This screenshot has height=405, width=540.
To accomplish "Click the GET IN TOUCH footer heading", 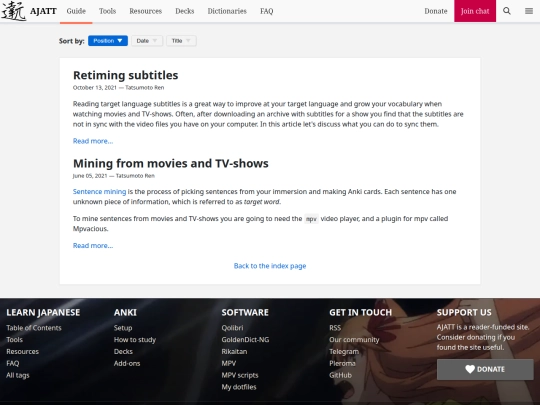I will 361,312.
